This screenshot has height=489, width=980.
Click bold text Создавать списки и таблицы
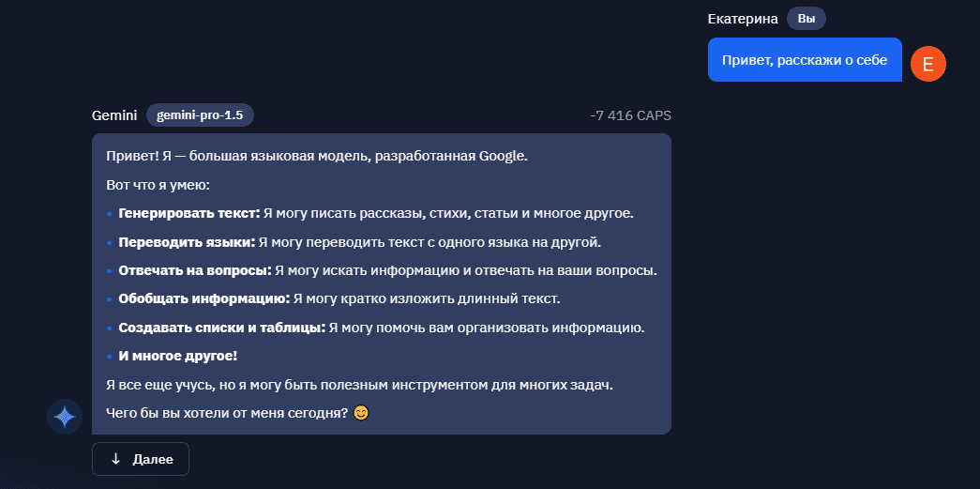(222, 328)
